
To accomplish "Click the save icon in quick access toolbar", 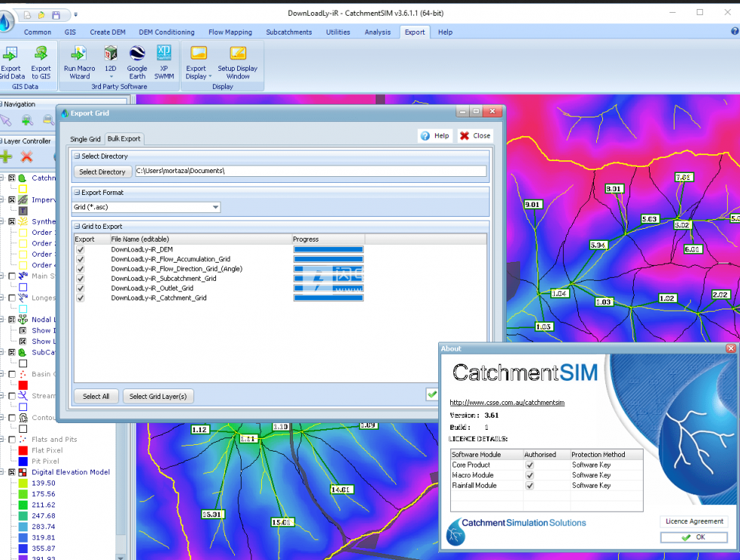I will pos(56,15).
